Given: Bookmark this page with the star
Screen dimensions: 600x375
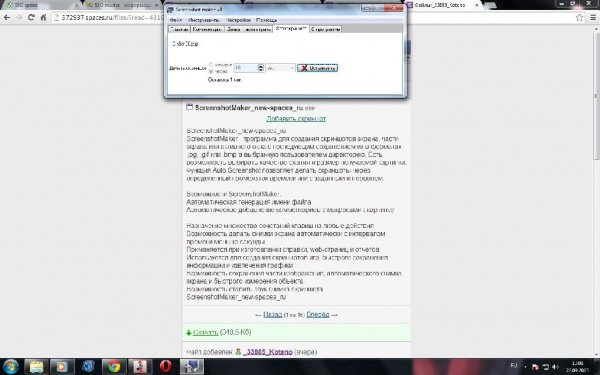Looking at the screenshot, I should [579, 17].
